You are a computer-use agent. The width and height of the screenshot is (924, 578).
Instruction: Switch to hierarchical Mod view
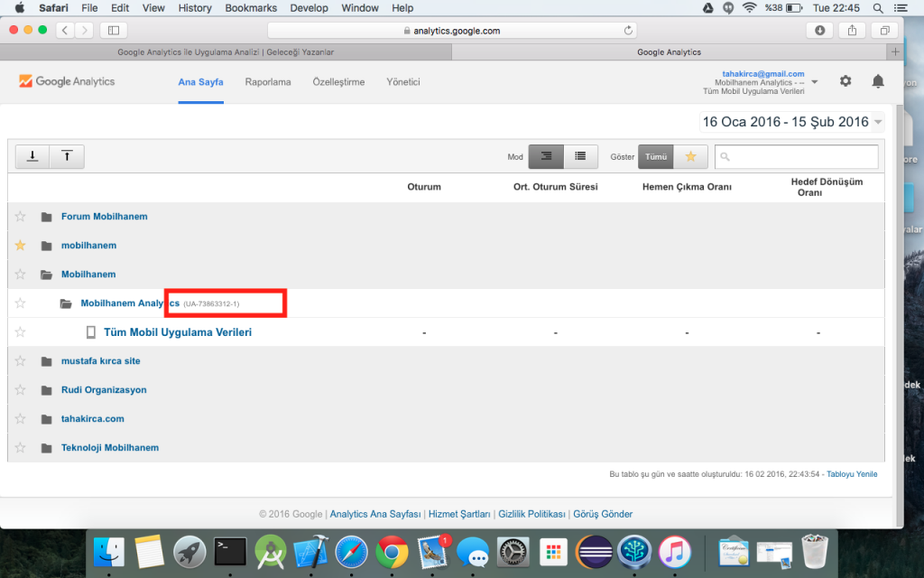tap(546, 156)
